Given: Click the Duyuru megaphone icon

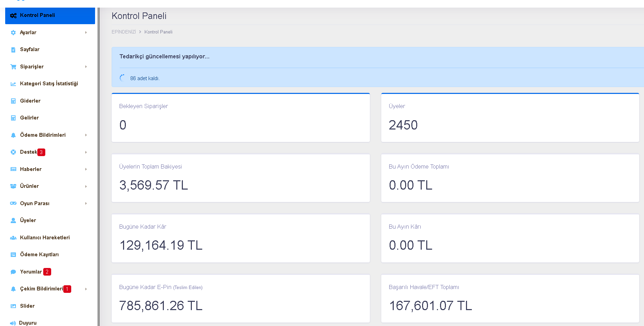Looking at the screenshot, I should click(13, 323).
